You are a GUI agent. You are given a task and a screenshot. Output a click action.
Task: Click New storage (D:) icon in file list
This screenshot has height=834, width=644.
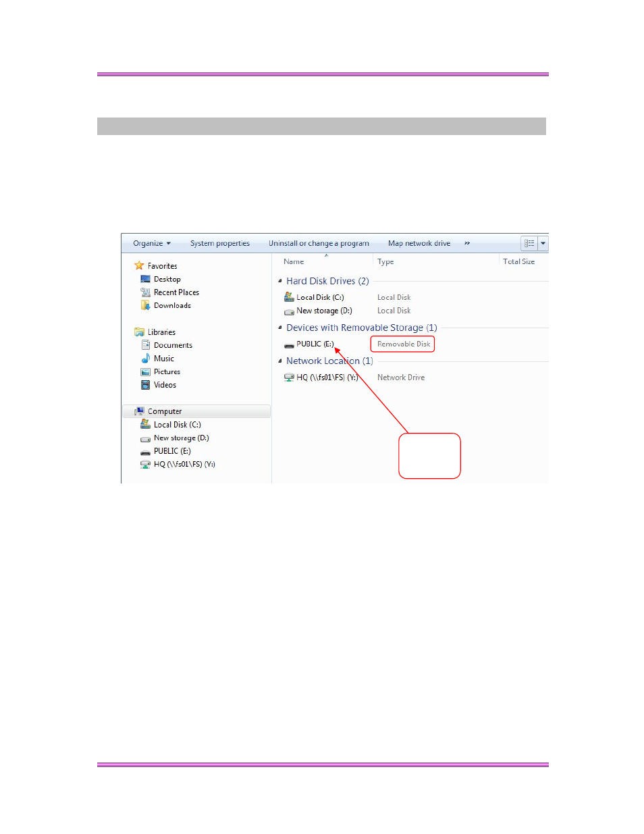(x=289, y=312)
